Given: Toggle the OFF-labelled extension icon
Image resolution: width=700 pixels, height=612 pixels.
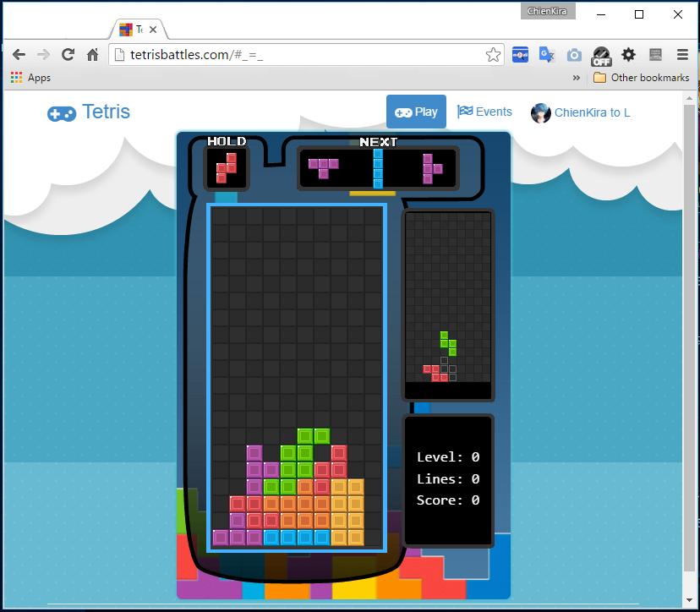Looking at the screenshot, I should [x=601, y=56].
